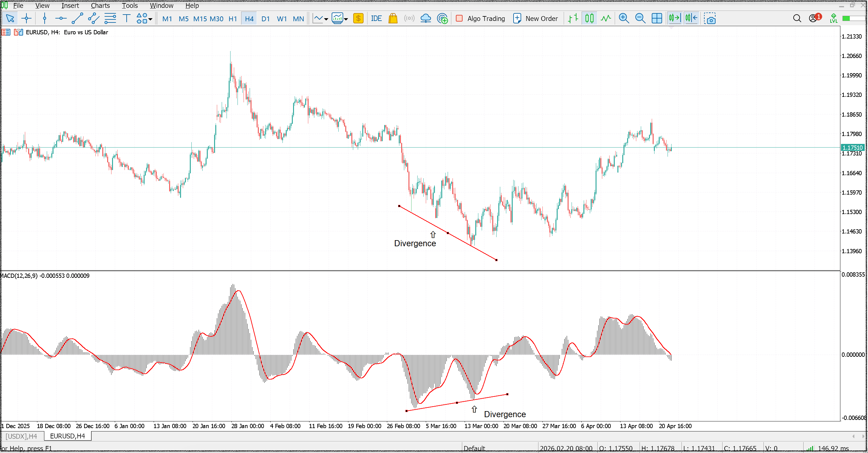Image resolution: width=868 pixels, height=453 pixels.
Task: Draw a vertical line object
Action: pyautogui.click(x=44, y=19)
